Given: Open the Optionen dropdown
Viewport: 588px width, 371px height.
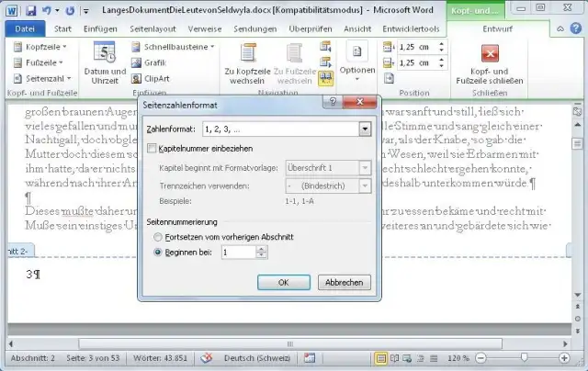Looking at the screenshot, I should point(357,62).
